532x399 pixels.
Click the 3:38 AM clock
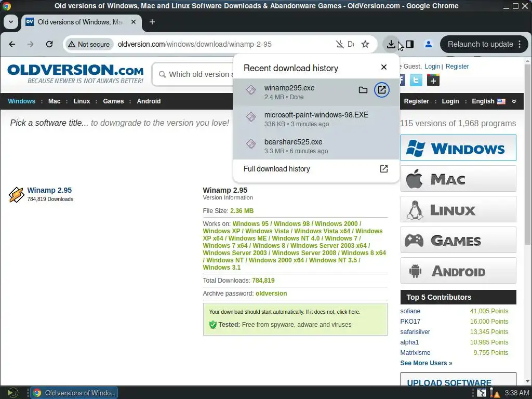pyautogui.click(x=517, y=393)
